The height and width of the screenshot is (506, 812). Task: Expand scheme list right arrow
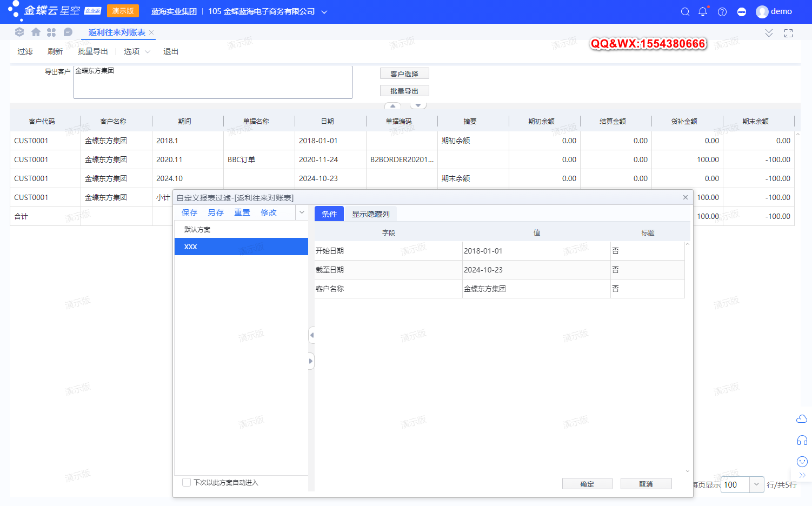(x=311, y=361)
